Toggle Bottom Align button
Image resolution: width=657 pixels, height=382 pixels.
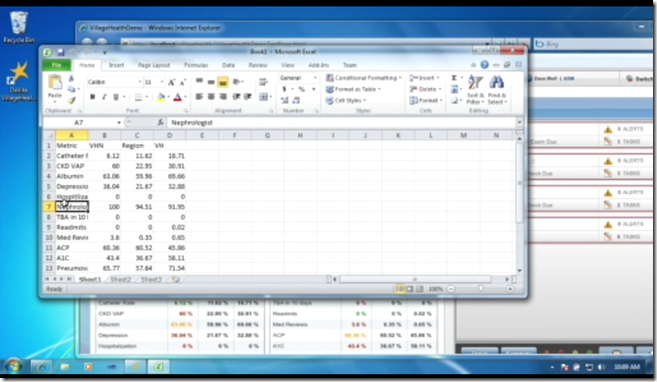click(223, 82)
